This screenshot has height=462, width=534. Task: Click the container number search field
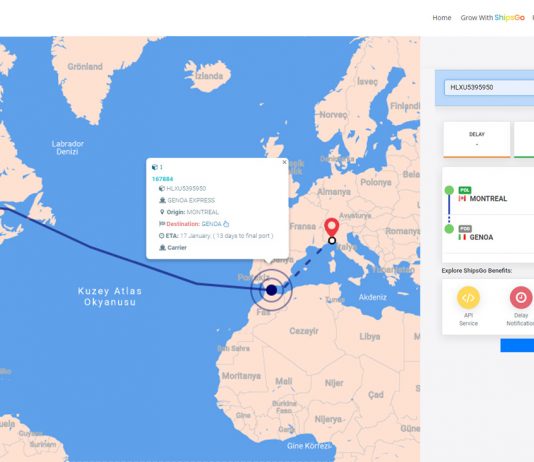coord(489,87)
